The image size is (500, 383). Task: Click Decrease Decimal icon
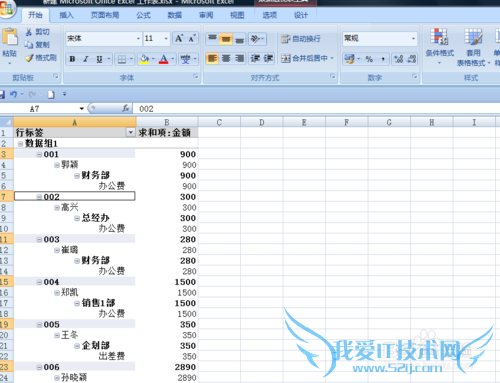(412, 59)
